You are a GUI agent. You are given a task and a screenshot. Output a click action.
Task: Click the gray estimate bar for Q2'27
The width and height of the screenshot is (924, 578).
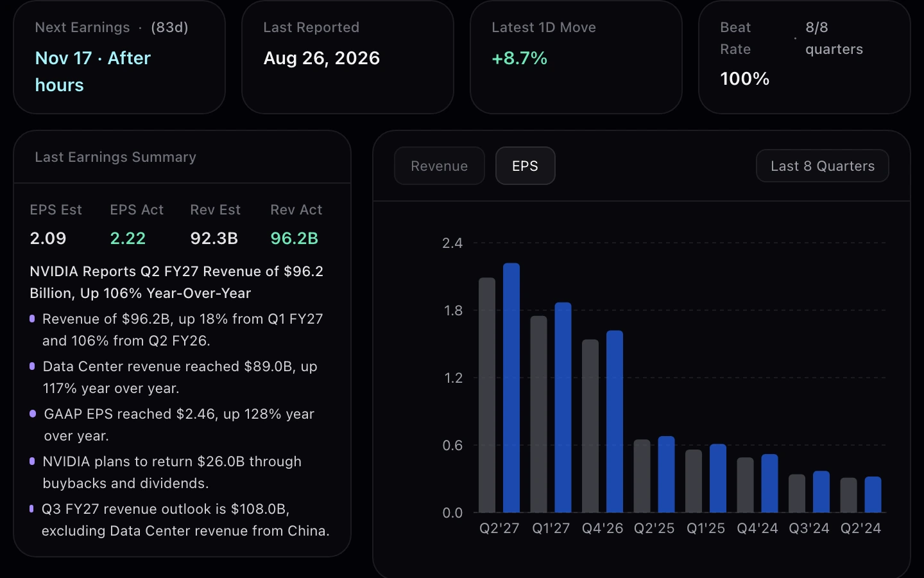[x=487, y=395]
